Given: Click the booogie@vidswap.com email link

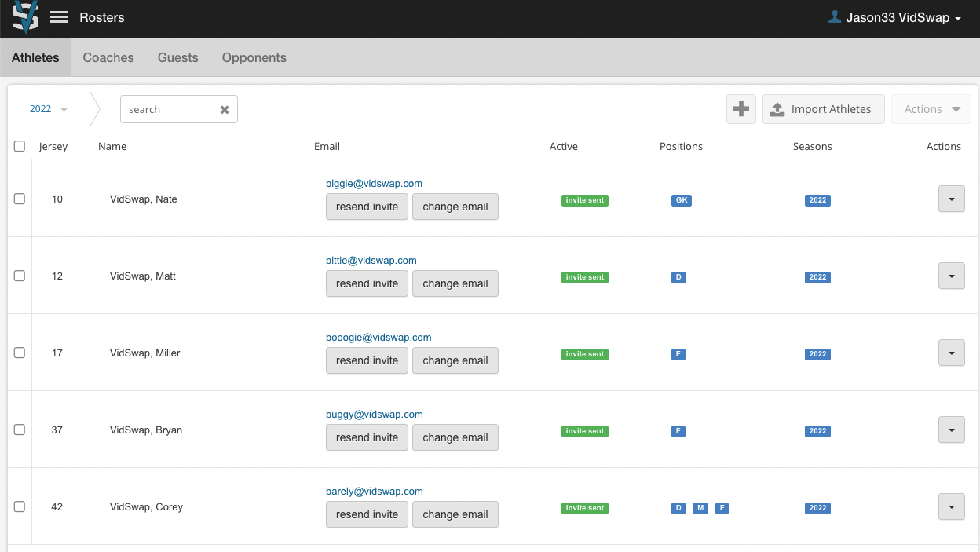Looking at the screenshot, I should 378,338.
